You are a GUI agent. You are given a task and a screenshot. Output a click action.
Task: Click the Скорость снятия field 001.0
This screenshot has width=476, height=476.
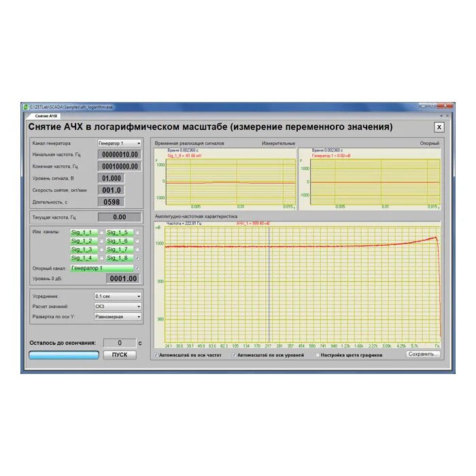[x=111, y=190]
